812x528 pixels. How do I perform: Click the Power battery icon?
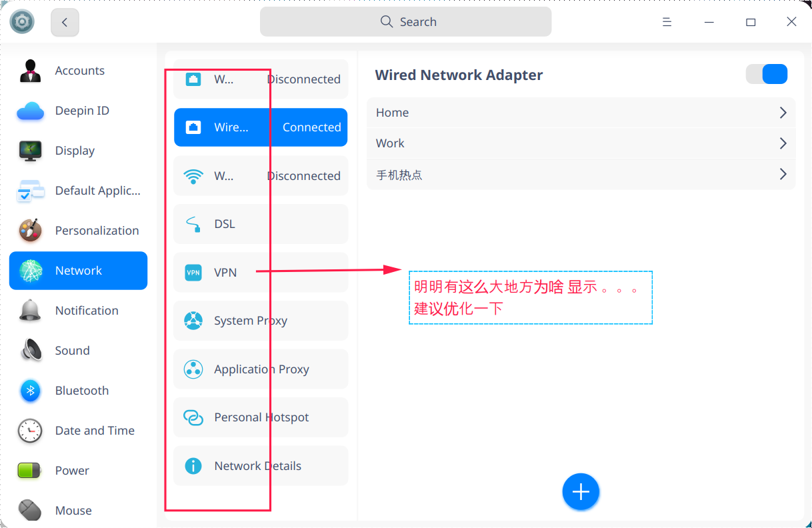click(x=31, y=471)
